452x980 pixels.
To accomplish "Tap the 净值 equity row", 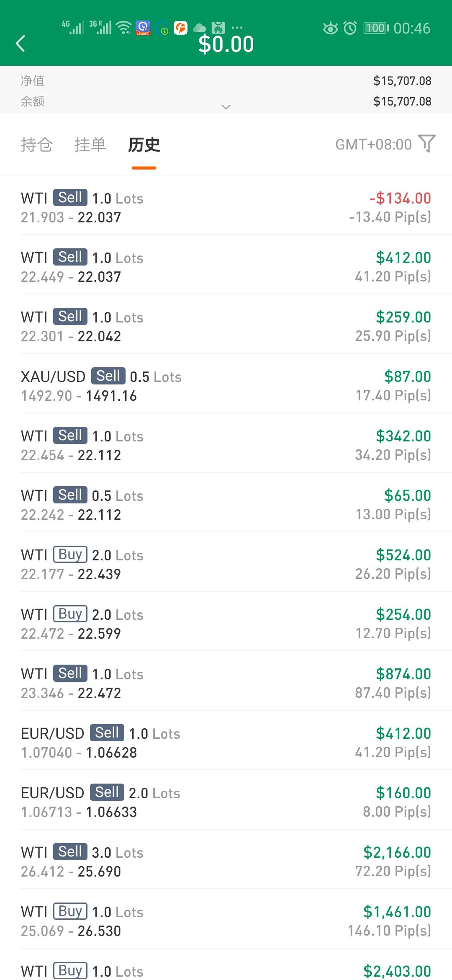I will (x=226, y=80).
